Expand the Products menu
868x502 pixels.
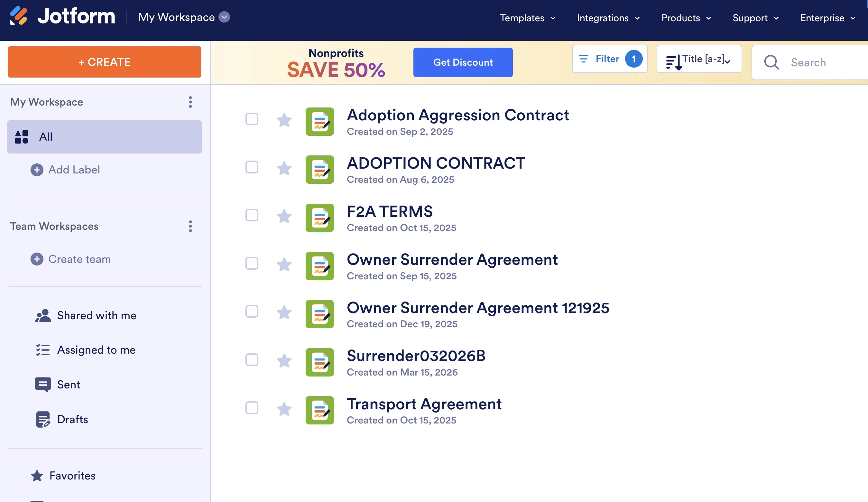tap(686, 18)
